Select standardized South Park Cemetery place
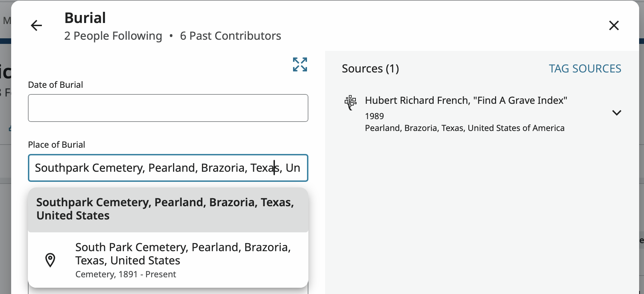Image resolution: width=644 pixels, height=294 pixels. click(x=183, y=254)
